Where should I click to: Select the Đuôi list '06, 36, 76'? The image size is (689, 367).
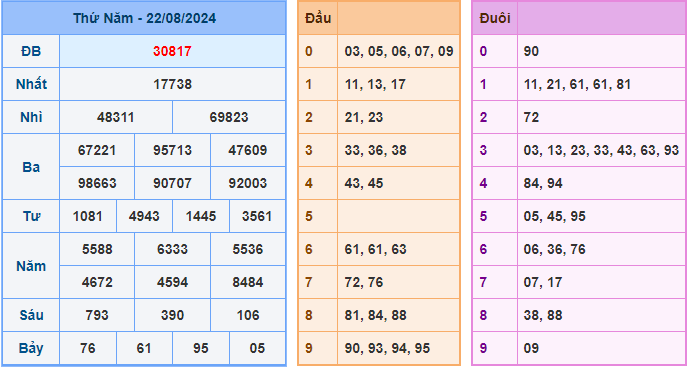pyautogui.click(x=555, y=249)
